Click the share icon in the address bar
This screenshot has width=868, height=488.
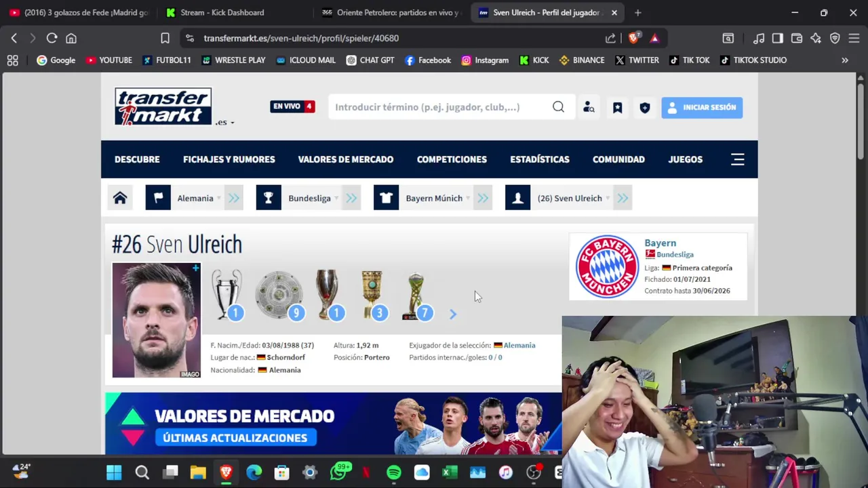click(x=610, y=38)
